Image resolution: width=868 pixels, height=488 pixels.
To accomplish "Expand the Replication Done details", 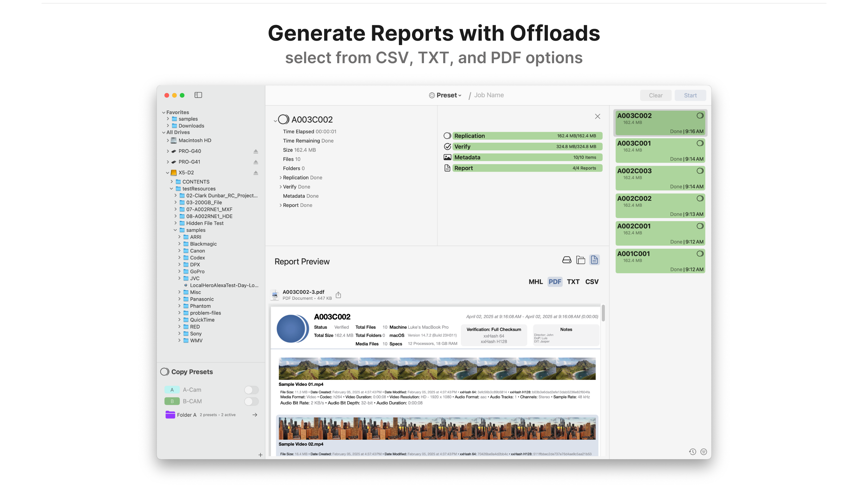I will point(280,178).
